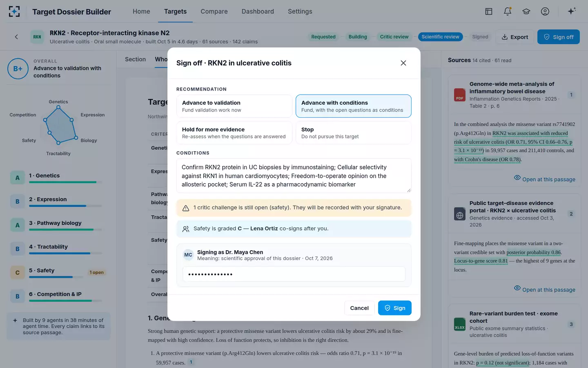Expand the 1 · Genetics section row
588x368 pixels.
tap(58, 178)
